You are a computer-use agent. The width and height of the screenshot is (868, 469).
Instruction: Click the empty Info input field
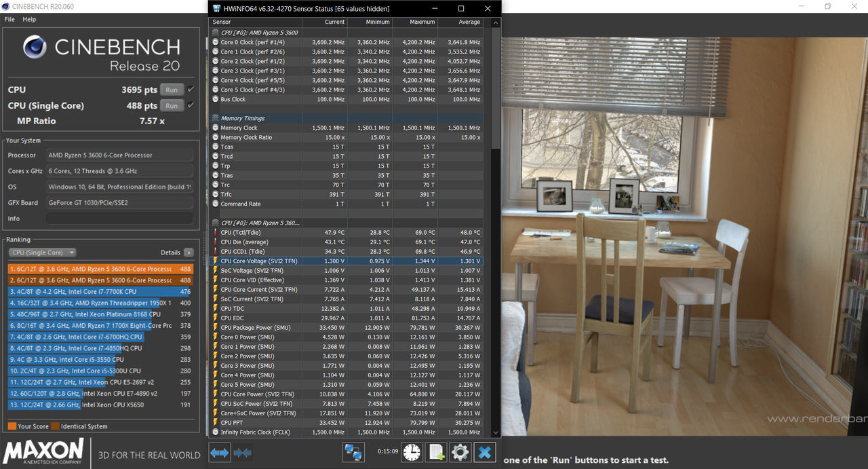[119, 219]
